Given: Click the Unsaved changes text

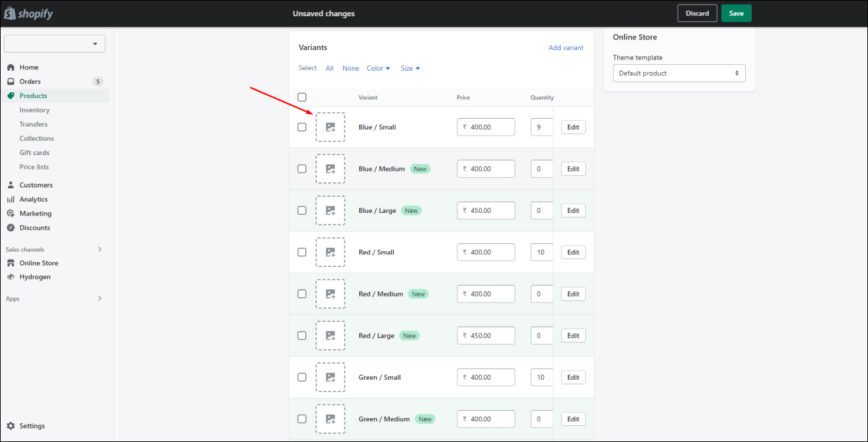Looking at the screenshot, I should pos(324,14).
